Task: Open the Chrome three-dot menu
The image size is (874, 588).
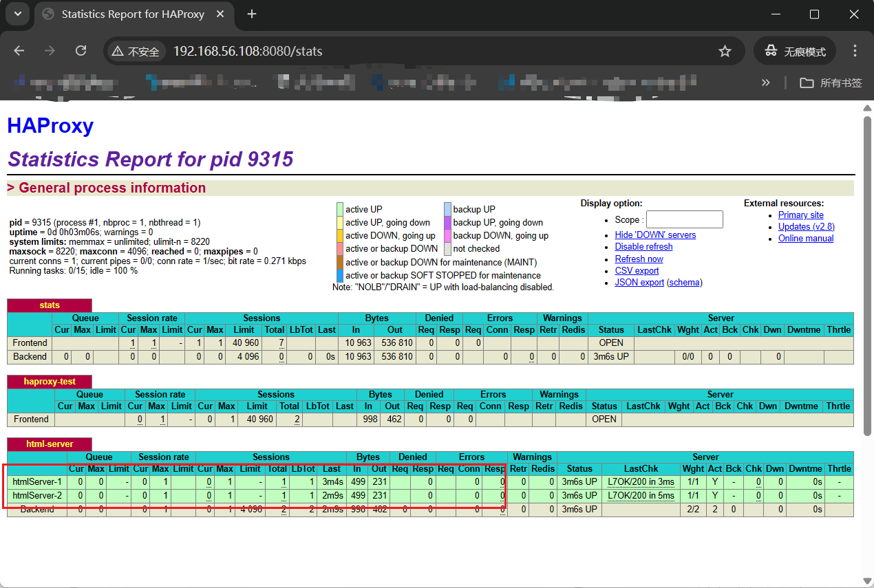Action: coord(855,51)
